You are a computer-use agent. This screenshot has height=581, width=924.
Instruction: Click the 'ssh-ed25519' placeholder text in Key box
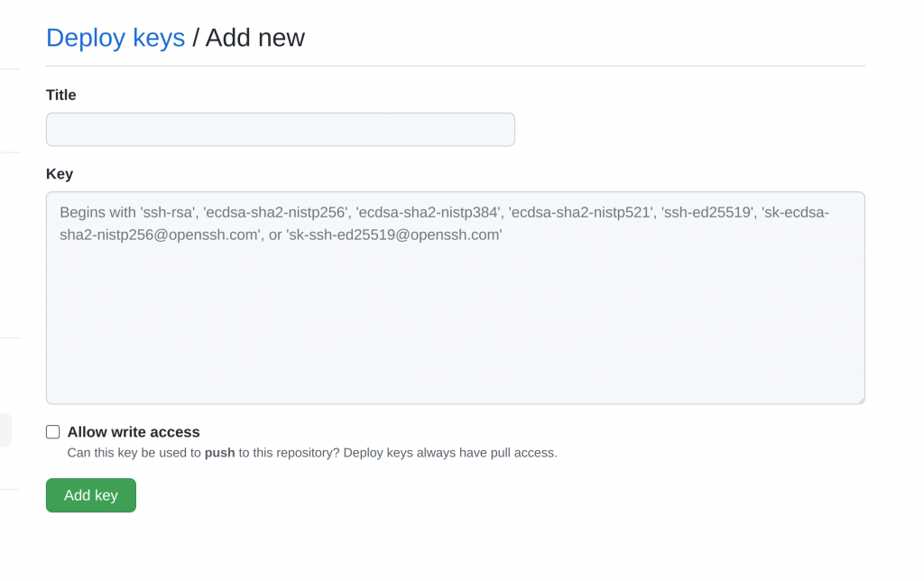(x=707, y=213)
